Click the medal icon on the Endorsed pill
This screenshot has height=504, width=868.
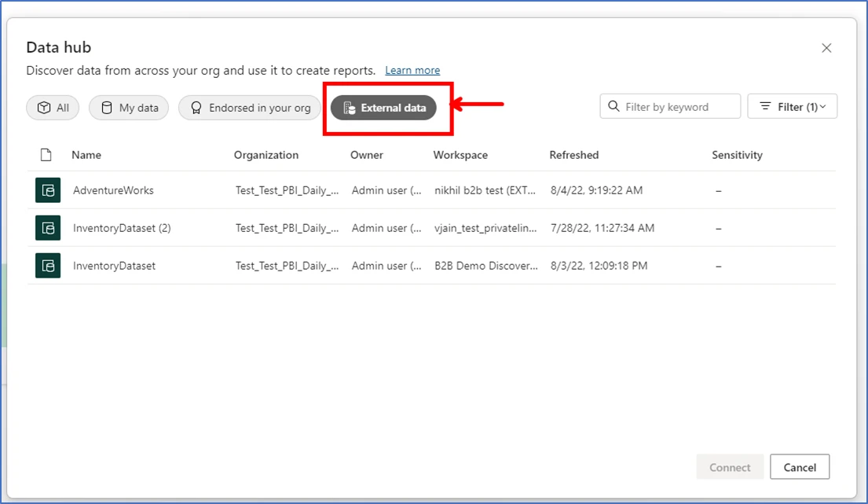point(196,107)
